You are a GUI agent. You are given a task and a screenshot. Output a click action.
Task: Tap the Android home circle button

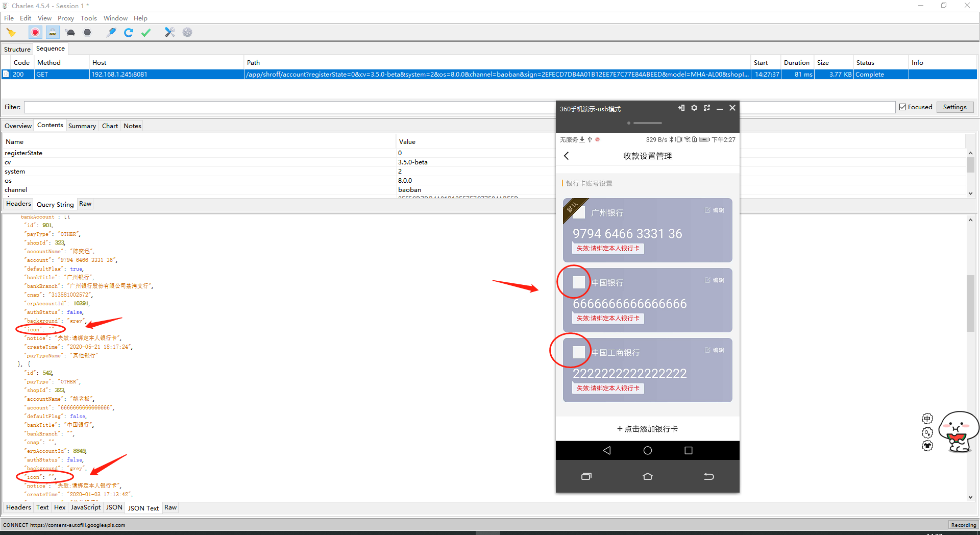648,450
